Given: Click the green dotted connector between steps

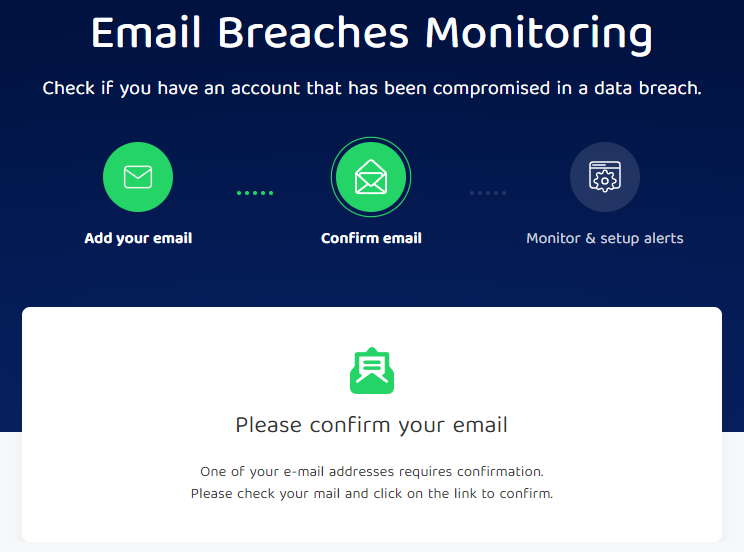Looking at the screenshot, I should pyautogui.click(x=255, y=193).
